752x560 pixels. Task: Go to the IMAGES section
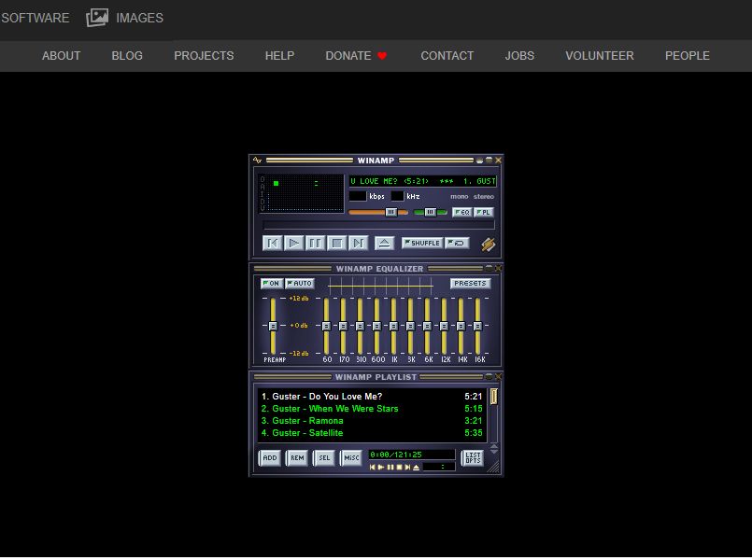[x=139, y=18]
